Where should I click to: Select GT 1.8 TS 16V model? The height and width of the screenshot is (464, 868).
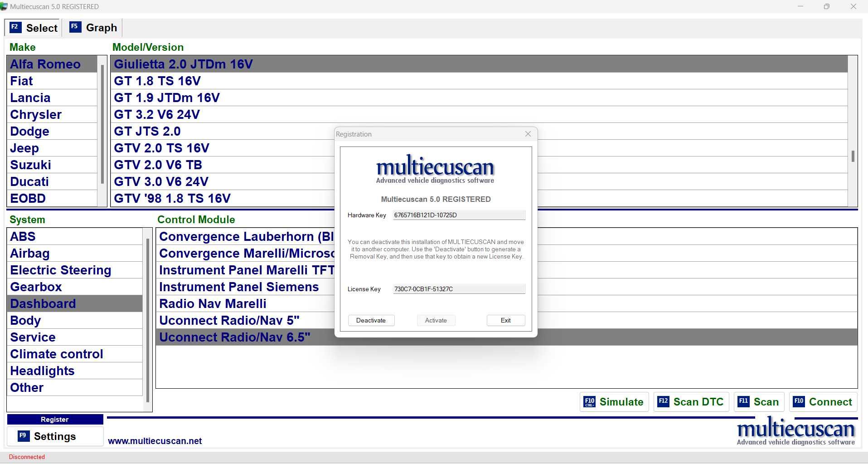click(x=479, y=81)
